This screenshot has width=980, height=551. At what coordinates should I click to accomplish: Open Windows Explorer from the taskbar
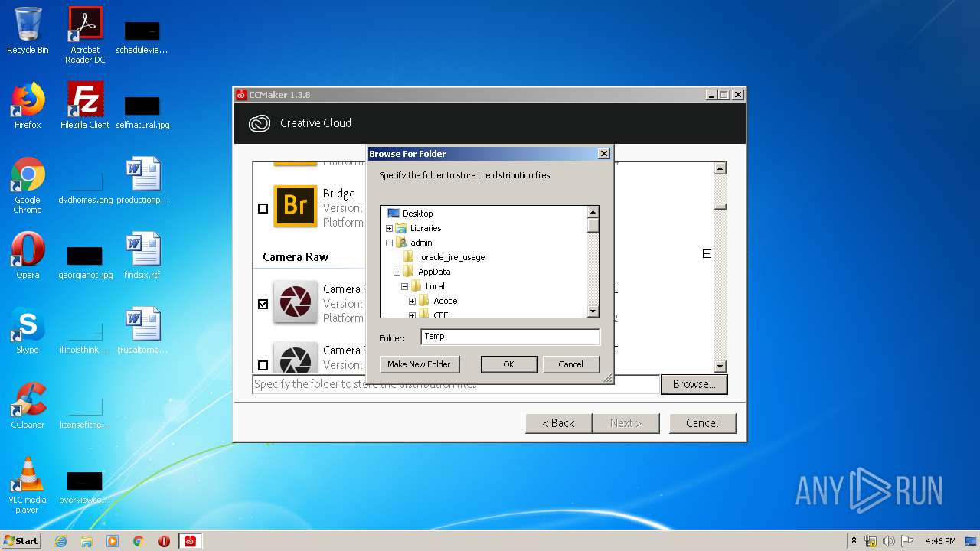point(87,541)
